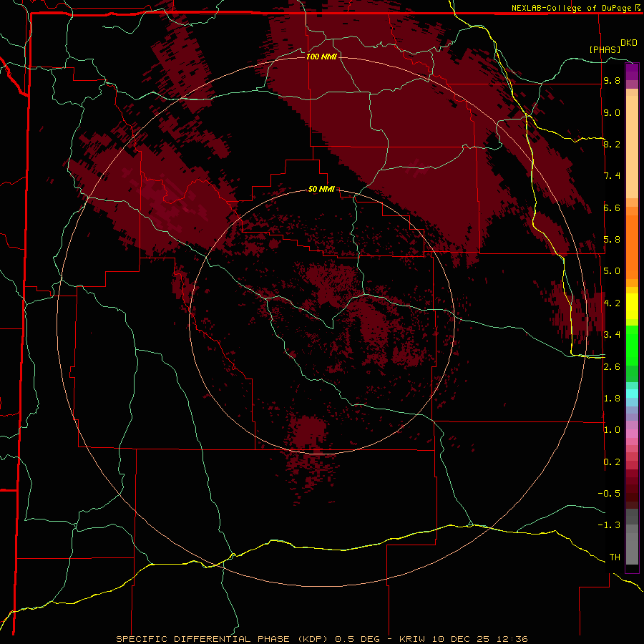
Task: Click the orange band of the color bar
Action: click(632, 246)
